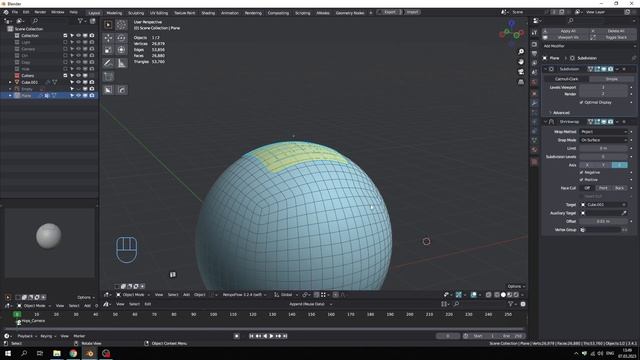Viewport: 640px width, 360px height.
Task: Click the Toggle Stack button
Action: 612,38
